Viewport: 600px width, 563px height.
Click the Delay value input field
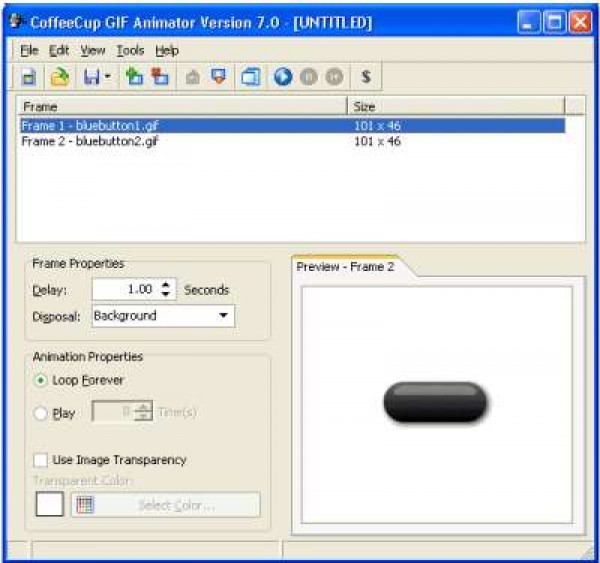click(x=127, y=289)
